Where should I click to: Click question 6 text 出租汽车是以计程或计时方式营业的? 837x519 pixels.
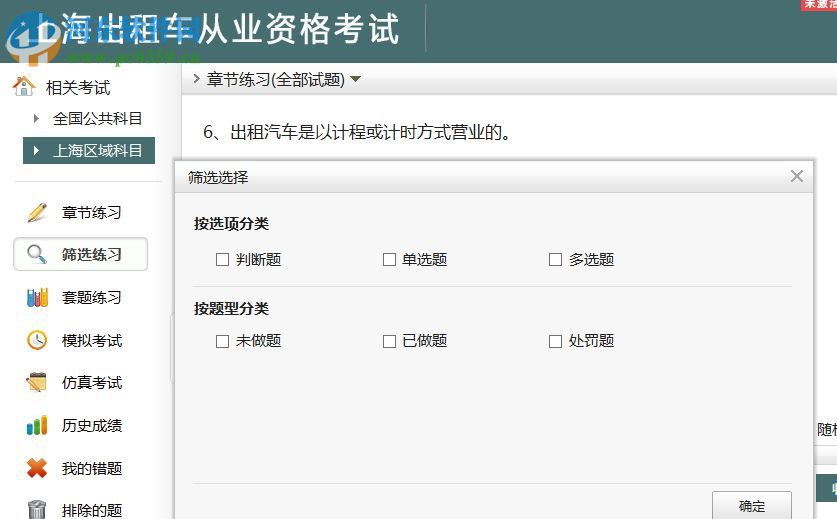tap(357, 132)
